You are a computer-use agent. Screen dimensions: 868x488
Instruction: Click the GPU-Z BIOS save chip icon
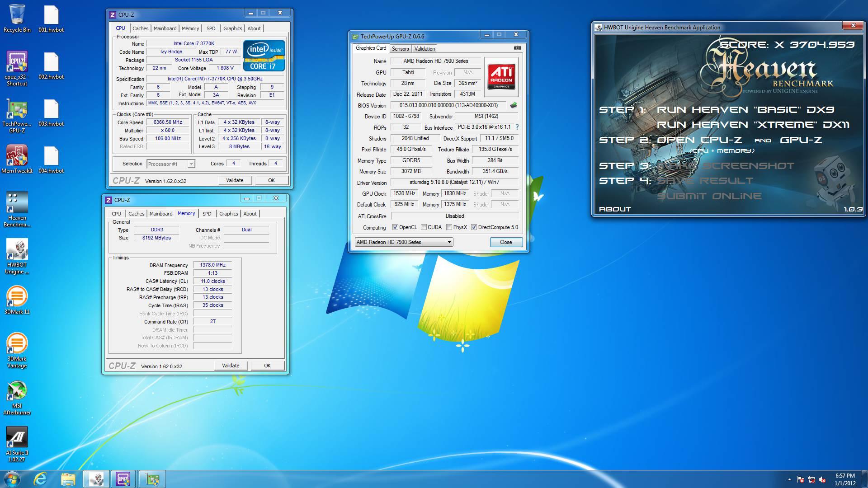click(513, 105)
